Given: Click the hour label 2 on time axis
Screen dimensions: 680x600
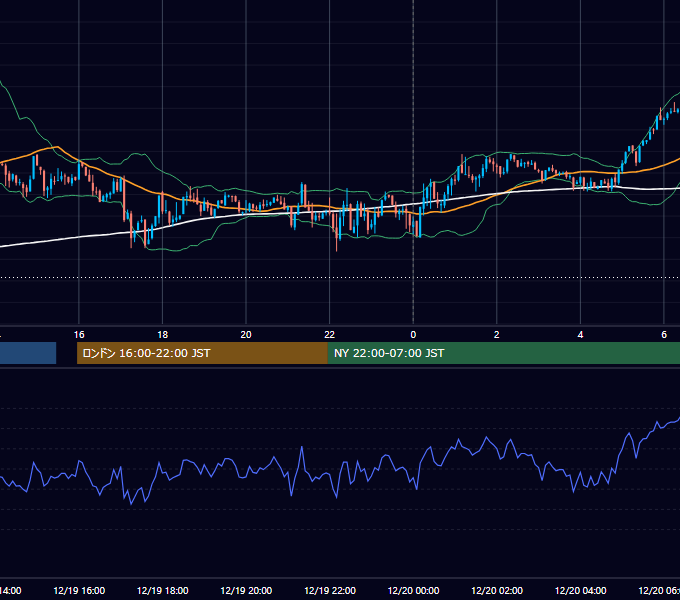Looking at the screenshot, I should (497, 335).
